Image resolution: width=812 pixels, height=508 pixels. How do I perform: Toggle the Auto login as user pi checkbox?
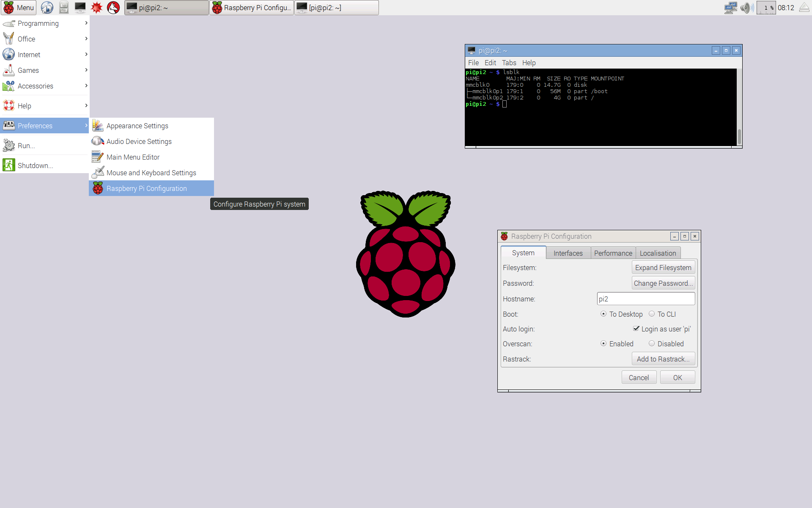coord(636,329)
